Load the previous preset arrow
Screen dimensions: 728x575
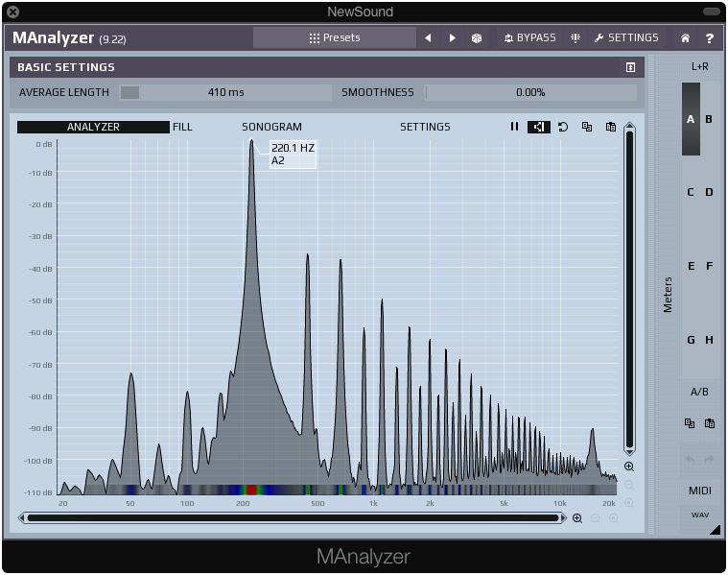click(428, 38)
